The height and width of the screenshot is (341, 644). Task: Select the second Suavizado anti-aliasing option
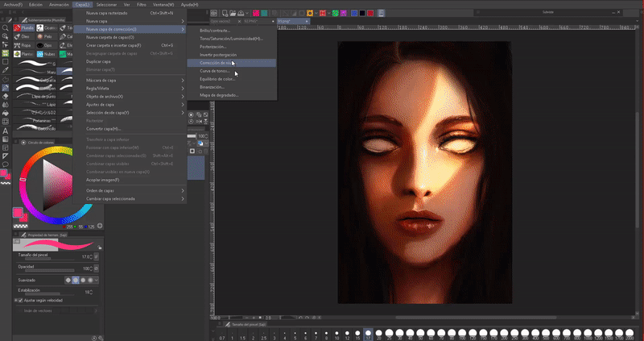[74, 280]
